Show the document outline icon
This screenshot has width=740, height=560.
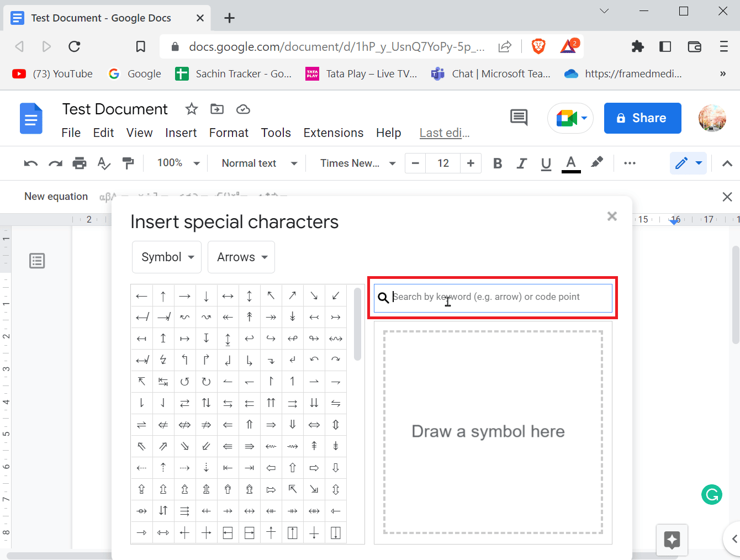point(37,261)
